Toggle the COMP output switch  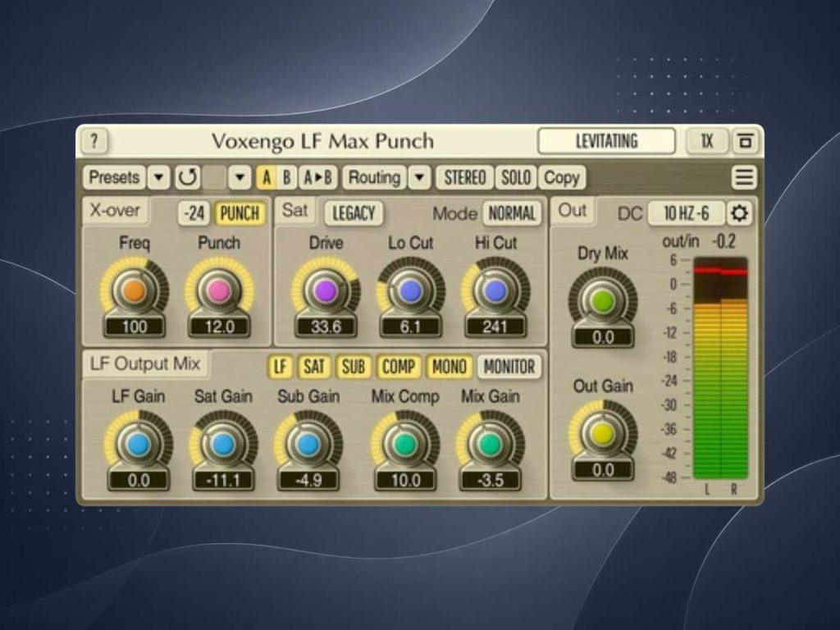[x=398, y=367]
